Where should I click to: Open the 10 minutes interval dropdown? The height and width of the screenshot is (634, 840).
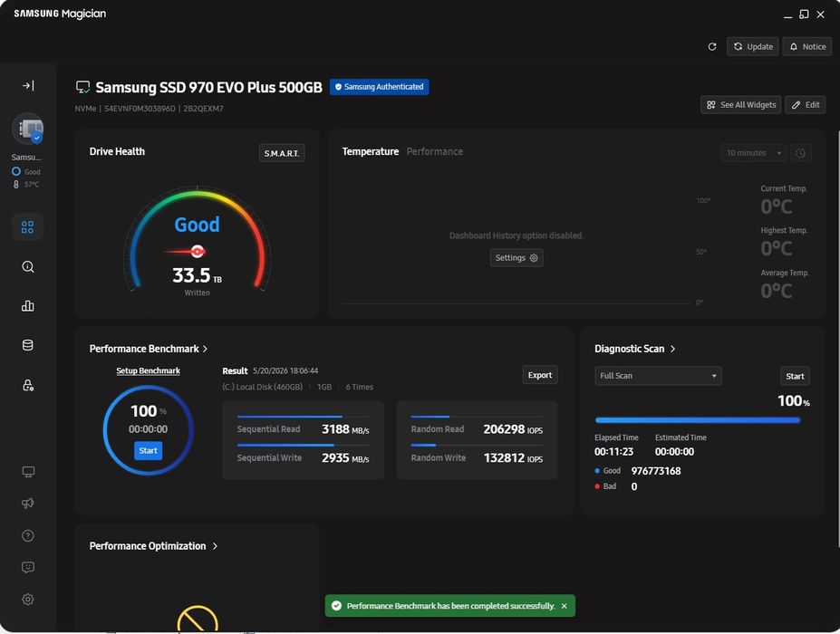tap(753, 153)
